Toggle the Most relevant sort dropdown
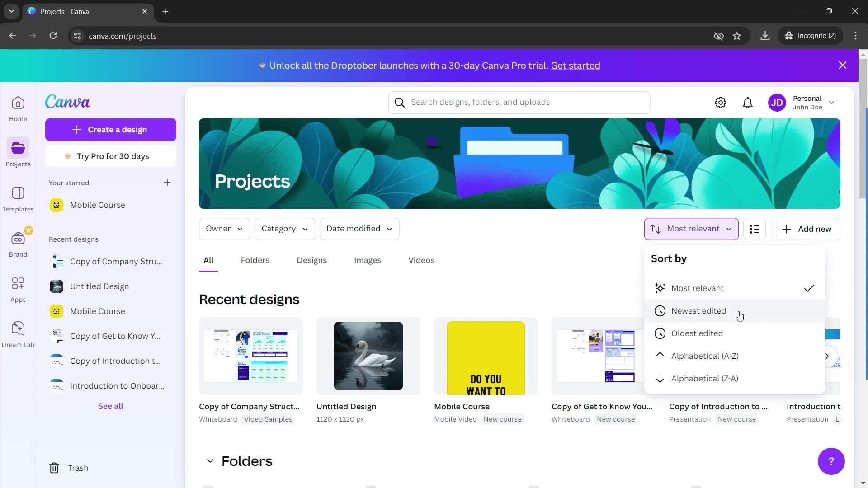 point(691,229)
